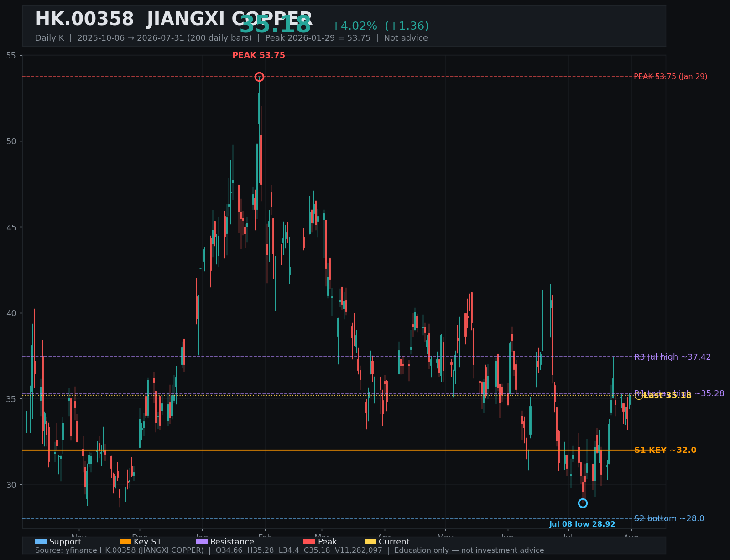Click the yellow Current legend swatch

point(370,542)
